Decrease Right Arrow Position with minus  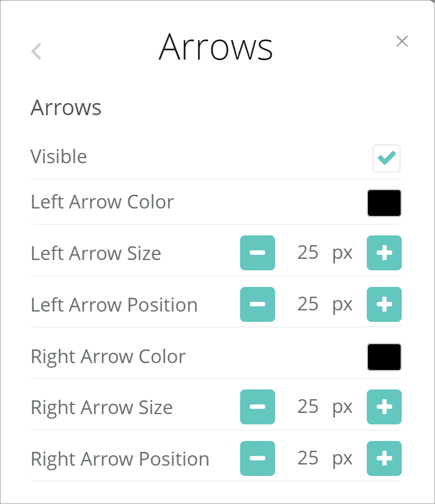(x=257, y=458)
